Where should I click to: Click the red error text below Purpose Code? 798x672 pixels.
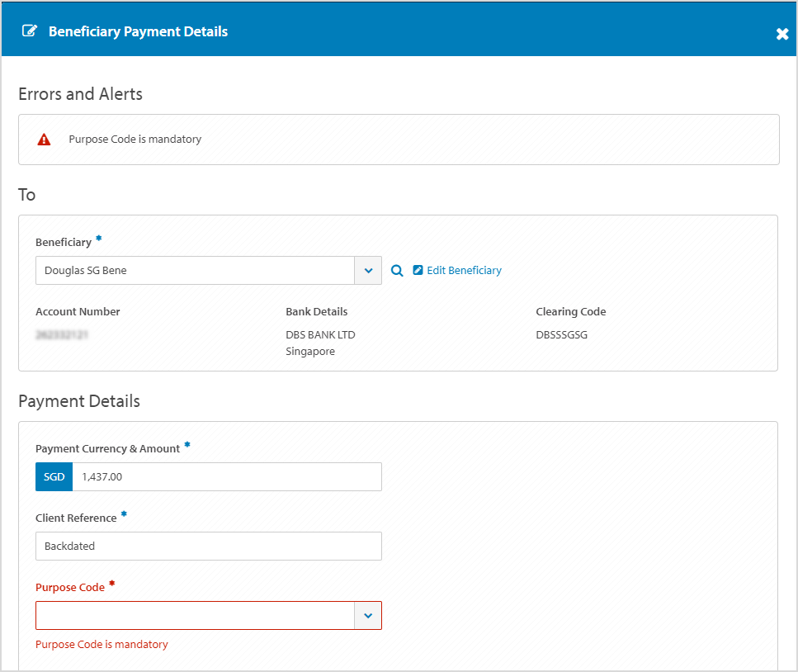[x=102, y=645]
